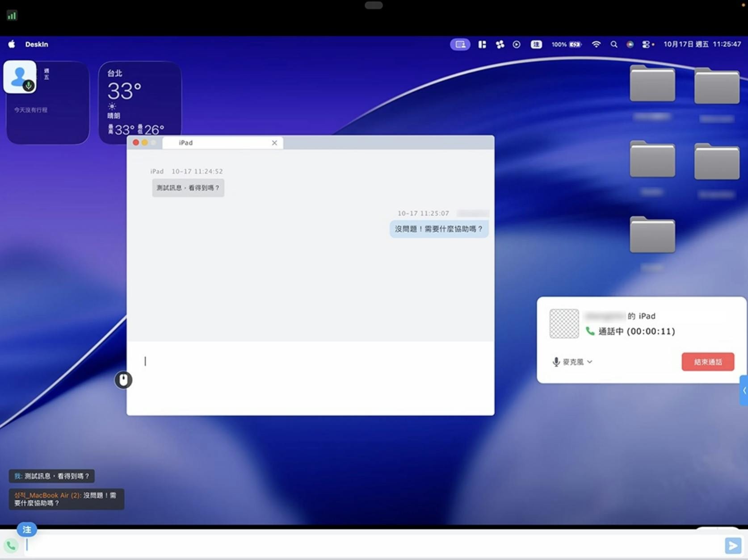Click the fan-shaped menu bar icon
The height and width of the screenshot is (560, 748).
tap(500, 44)
